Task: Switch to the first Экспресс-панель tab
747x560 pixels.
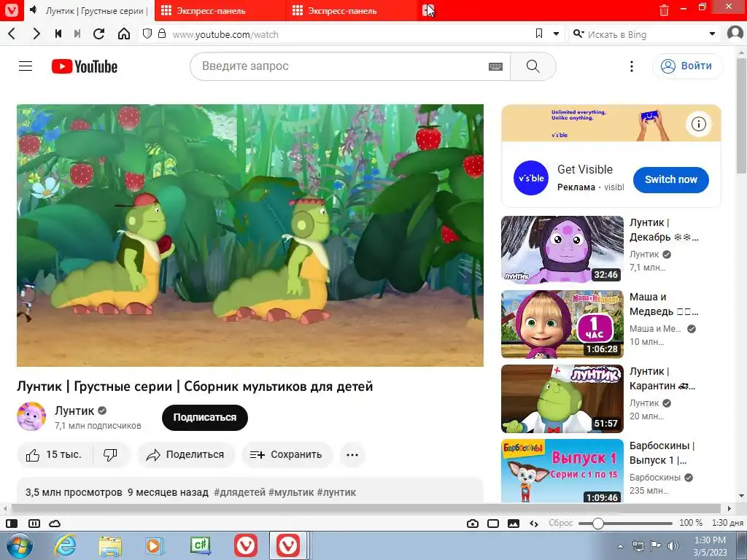Action: coord(219,10)
